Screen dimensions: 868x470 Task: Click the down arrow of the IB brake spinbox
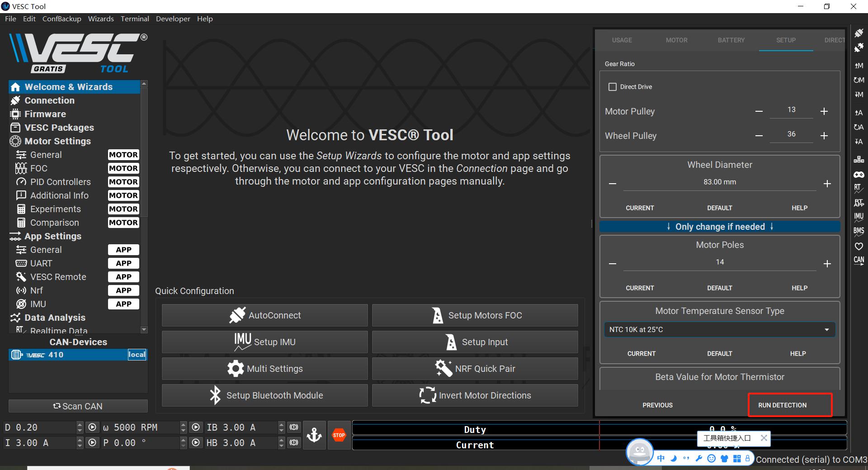[281, 430]
